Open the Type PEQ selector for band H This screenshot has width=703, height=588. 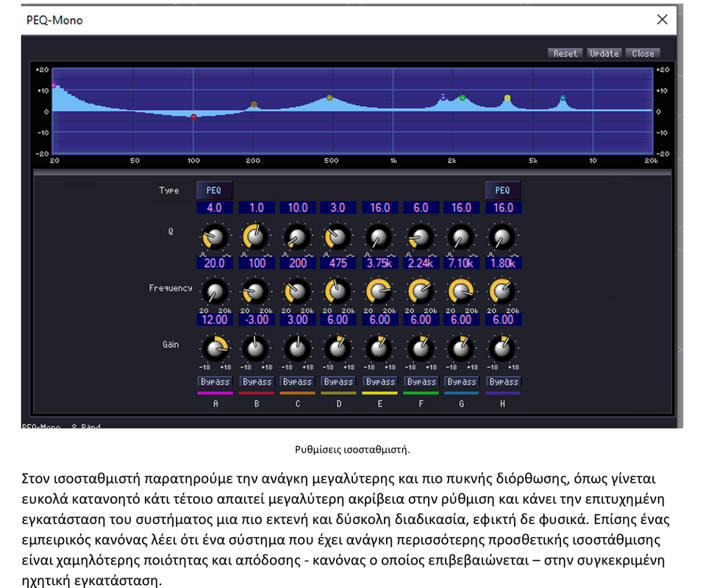tap(503, 190)
